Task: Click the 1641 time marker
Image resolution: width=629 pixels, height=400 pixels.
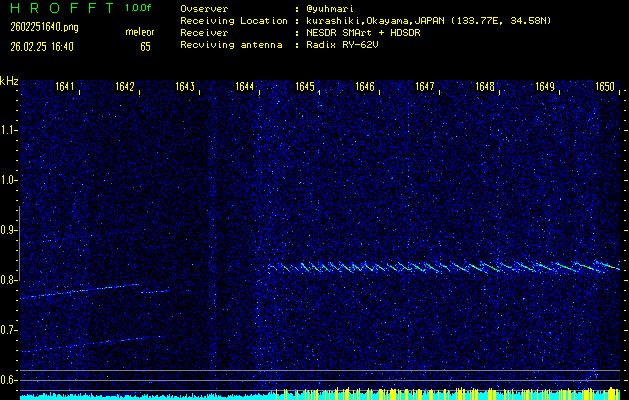Action: pos(65,87)
